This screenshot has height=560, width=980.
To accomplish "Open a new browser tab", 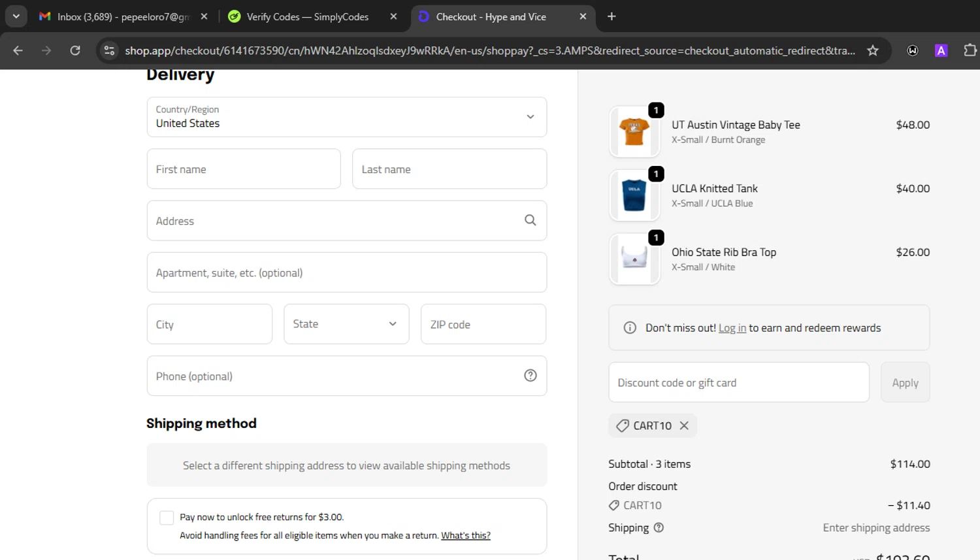I will (x=612, y=16).
